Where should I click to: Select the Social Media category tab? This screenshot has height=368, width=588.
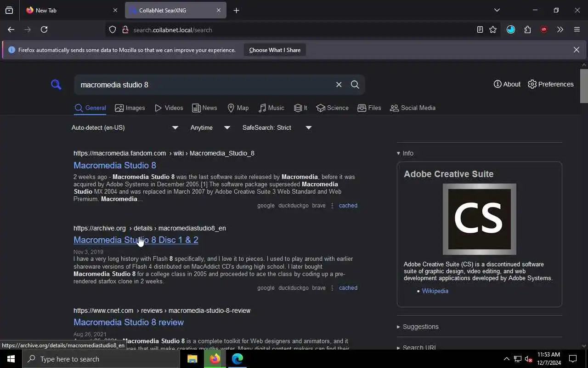click(x=413, y=108)
